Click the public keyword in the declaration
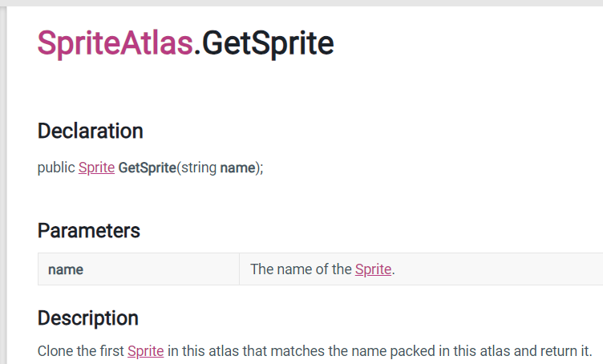This screenshot has height=364, width=603. point(56,168)
